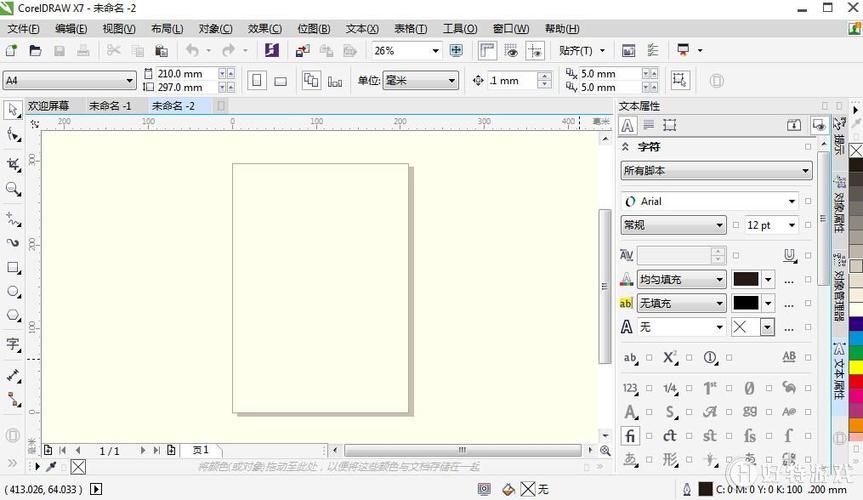Select the Zoom magnifier tool
Image resolution: width=863 pixels, height=500 pixels.
click(x=13, y=189)
